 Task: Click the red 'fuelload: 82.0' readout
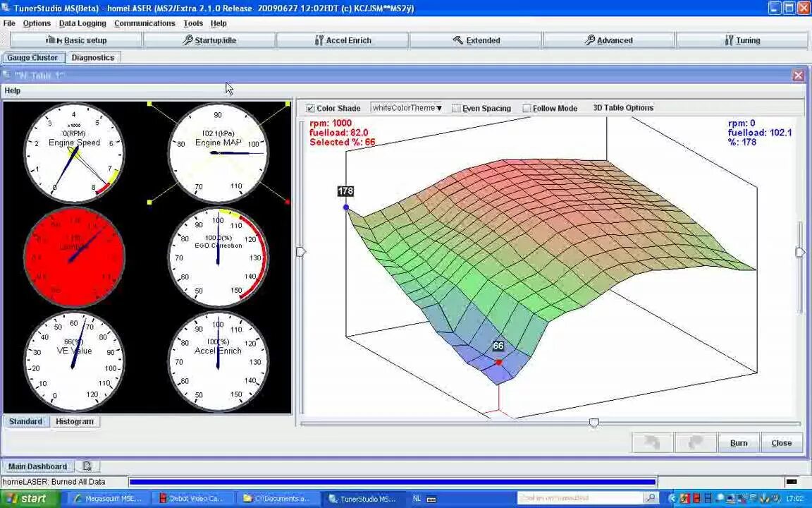pos(338,133)
